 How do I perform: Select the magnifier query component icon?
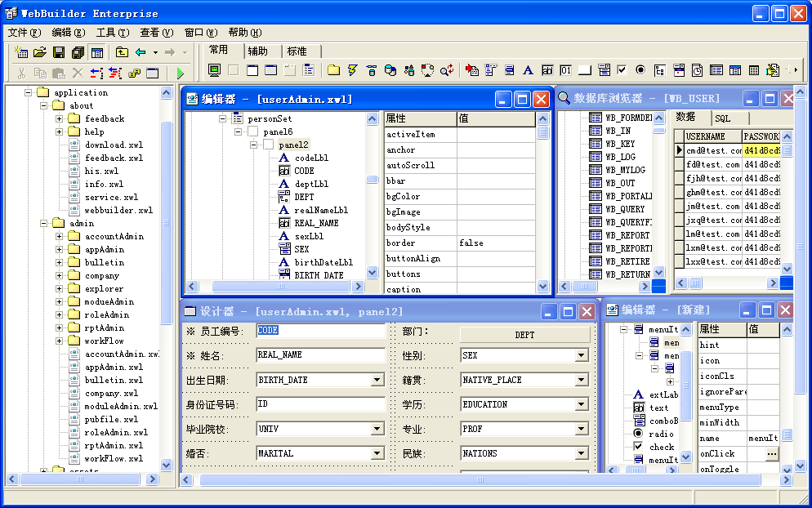[x=446, y=70]
